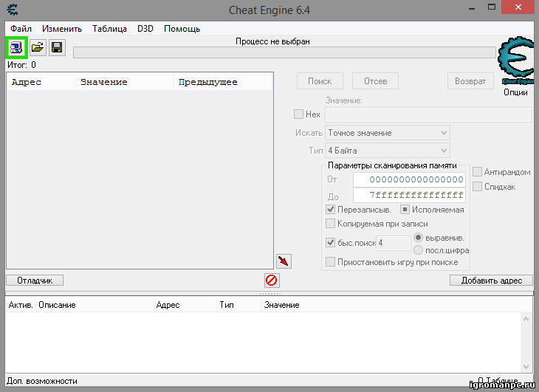
Task: Enable Копируемая при записи checkbox
Action: click(330, 223)
